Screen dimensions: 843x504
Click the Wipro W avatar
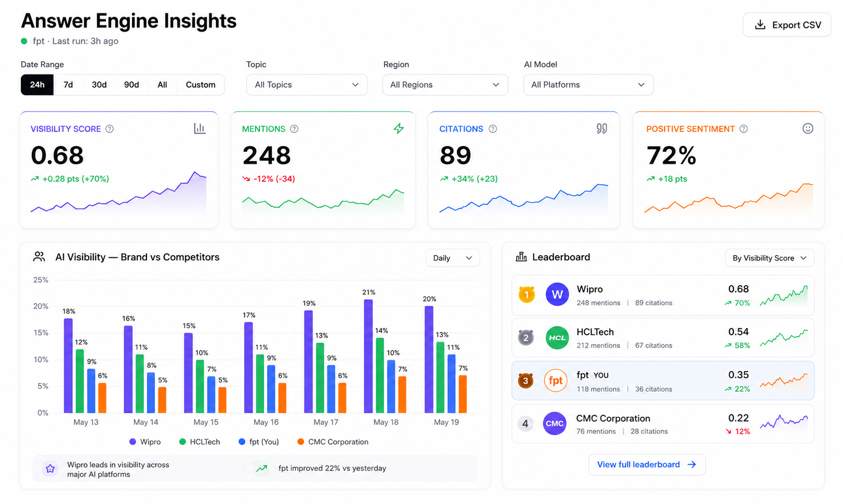pos(557,295)
